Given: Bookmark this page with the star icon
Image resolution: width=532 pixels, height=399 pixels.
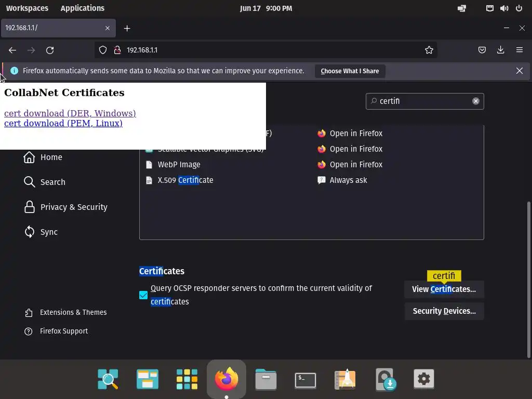Looking at the screenshot, I should (429, 50).
